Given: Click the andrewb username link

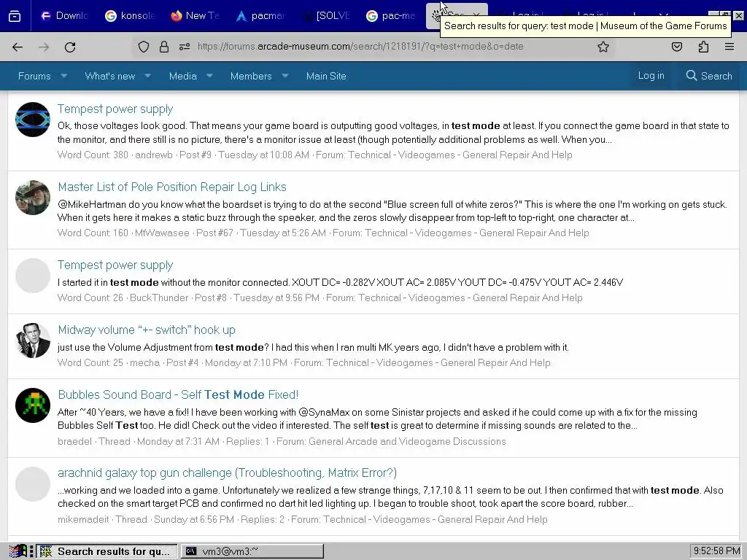Looking at the screenshot, I should 154,155.
